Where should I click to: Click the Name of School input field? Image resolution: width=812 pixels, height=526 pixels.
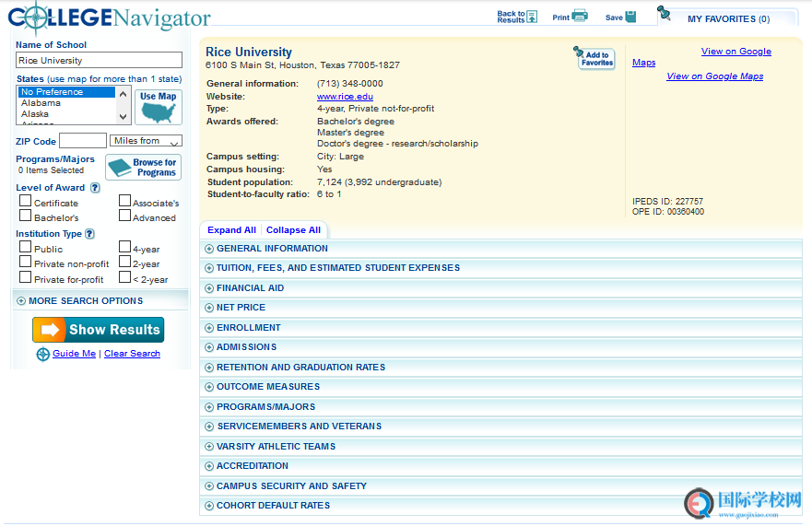coord(99,60)
